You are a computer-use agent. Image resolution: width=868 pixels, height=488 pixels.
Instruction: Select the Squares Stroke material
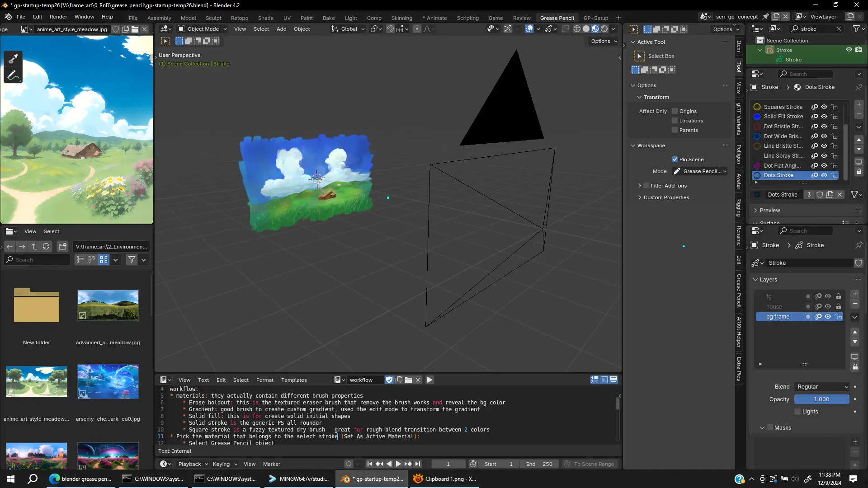pos(783,107)
